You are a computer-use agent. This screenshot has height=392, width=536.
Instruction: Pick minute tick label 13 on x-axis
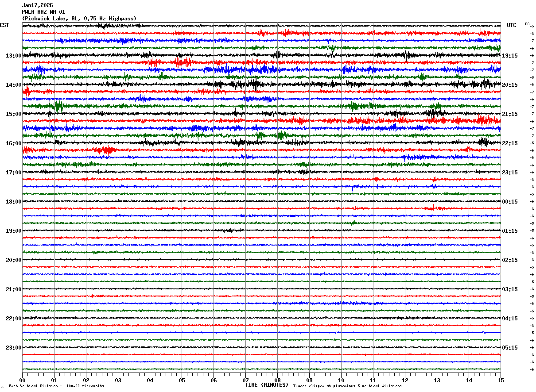(x=437, y=380)
